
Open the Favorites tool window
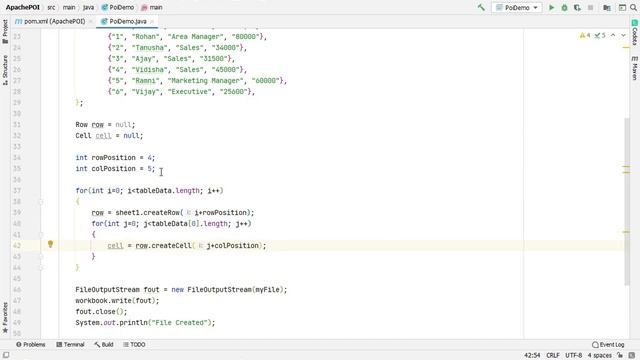coord(5,317)
